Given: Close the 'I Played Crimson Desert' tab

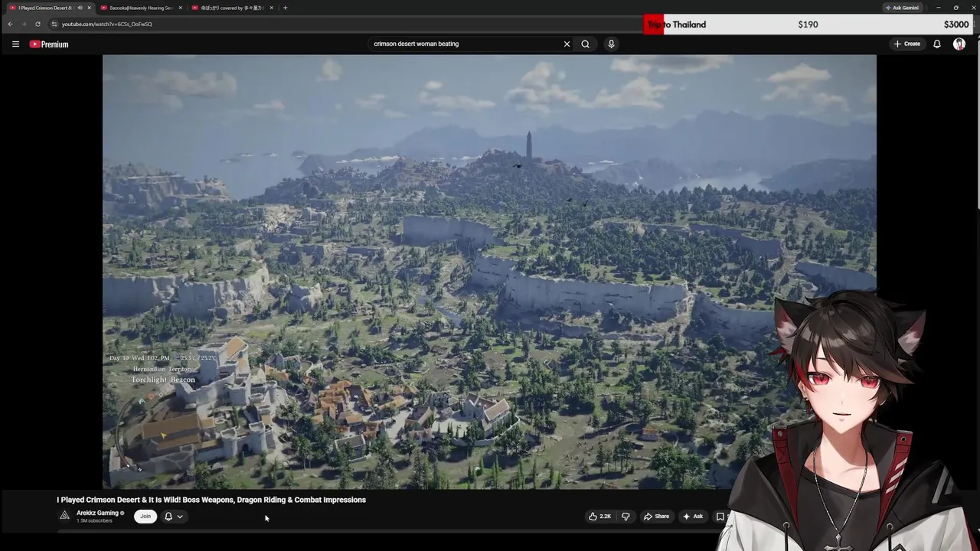Looking at the screenshot, I should [x=90, y=8].
